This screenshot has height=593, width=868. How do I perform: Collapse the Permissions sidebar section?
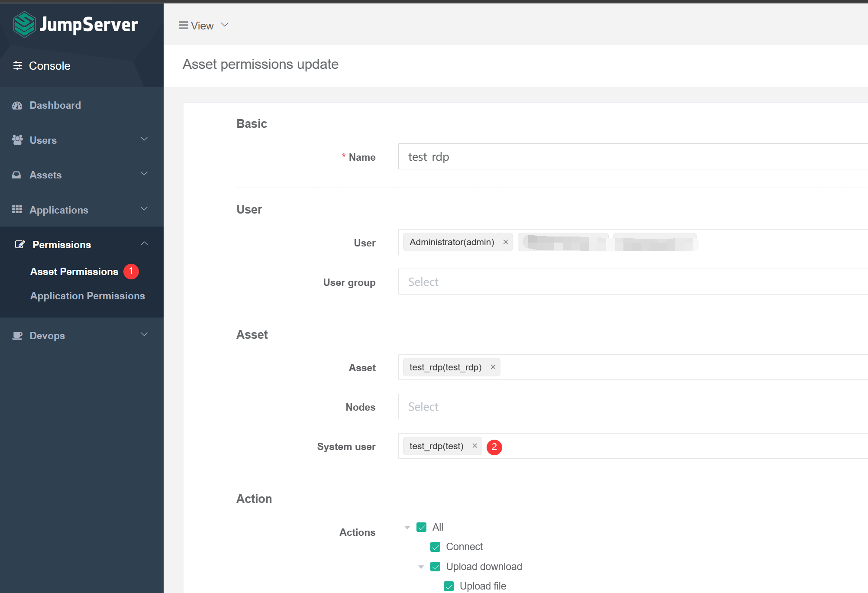[144, 243]
